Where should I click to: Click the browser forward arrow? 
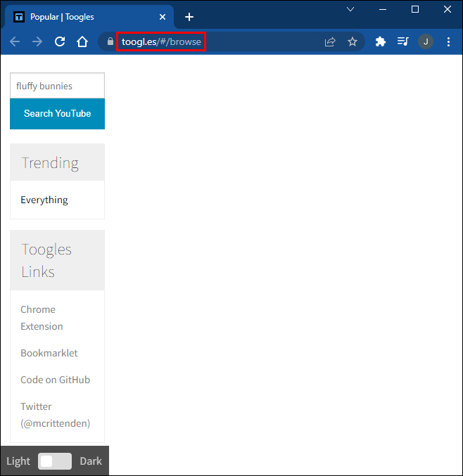(x=37, y=41)
